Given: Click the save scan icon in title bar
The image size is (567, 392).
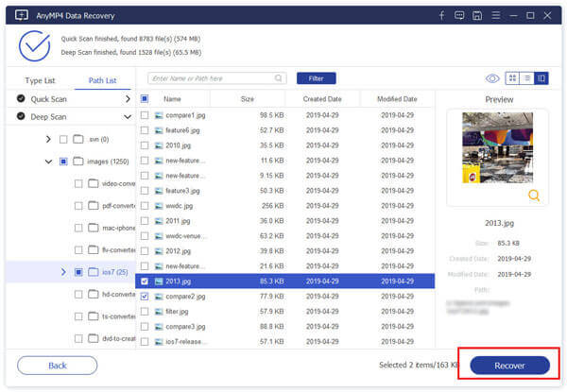Looking at the screenshot, I should click(x=479, y=15).
